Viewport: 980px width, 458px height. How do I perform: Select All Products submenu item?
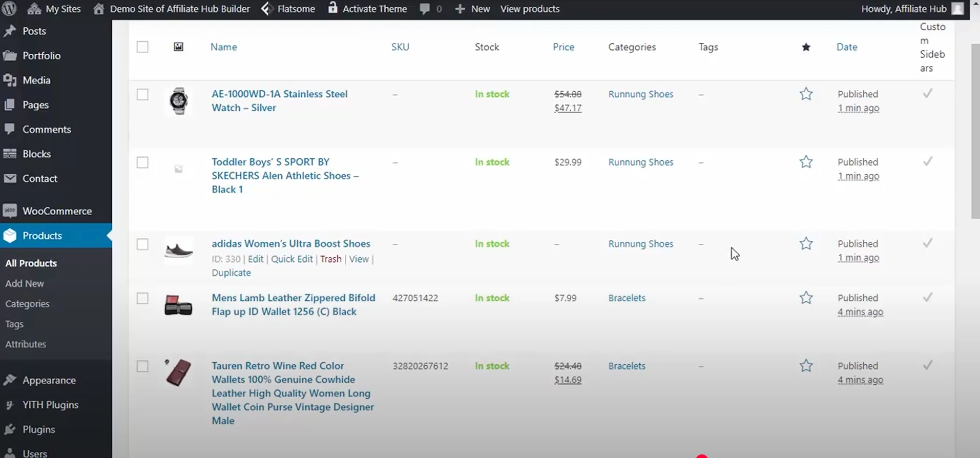31,263
